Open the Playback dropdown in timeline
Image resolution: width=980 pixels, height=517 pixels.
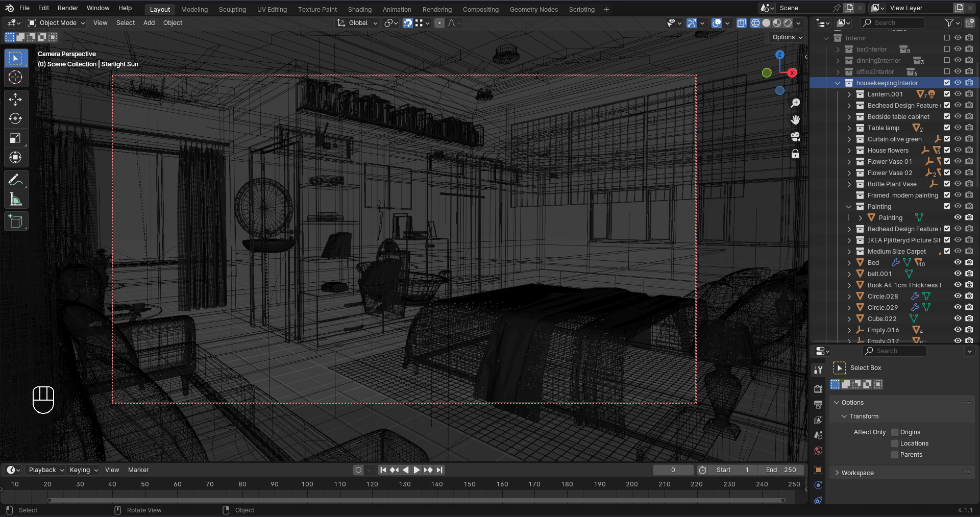pyautogui.click(x=46, y=470)
